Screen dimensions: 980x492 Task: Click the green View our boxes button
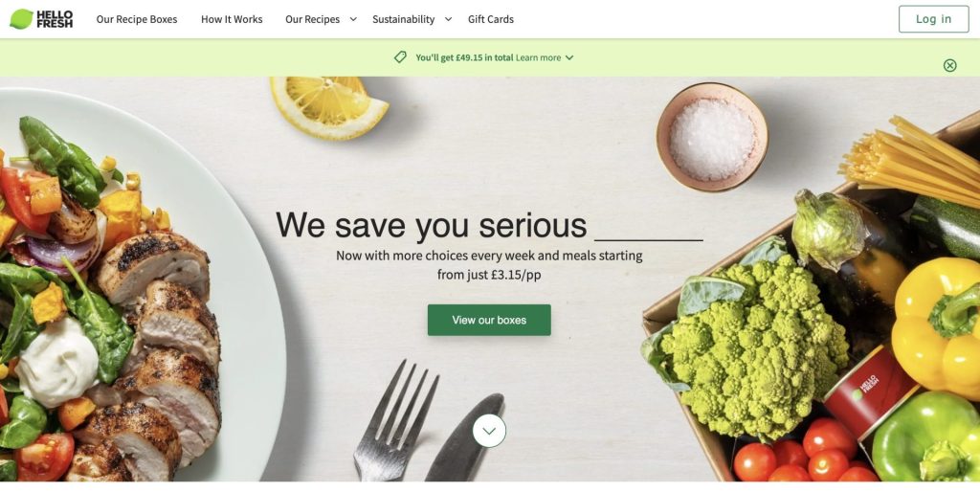click(x=489, y=320)
